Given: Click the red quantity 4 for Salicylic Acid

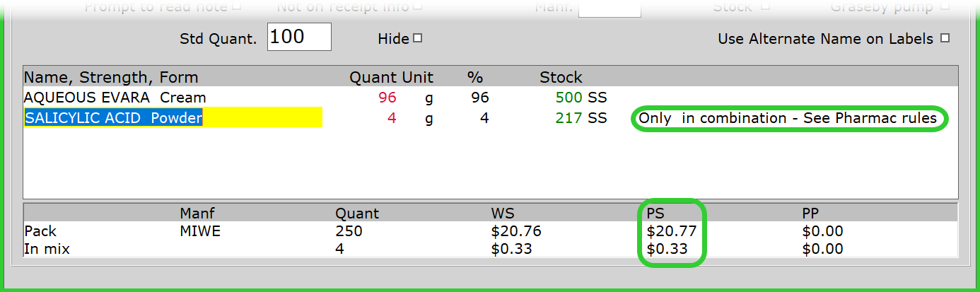Looking at the screenshot, I should click(392, 118).
